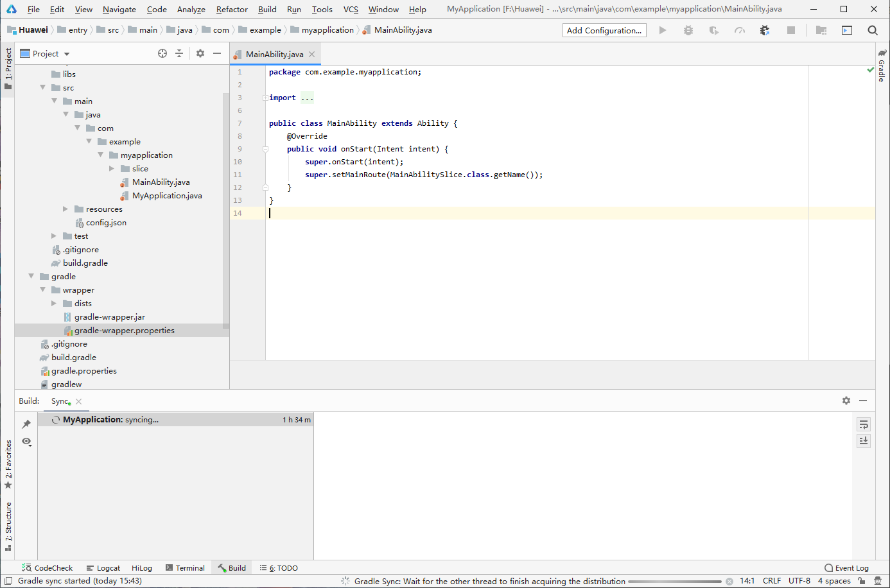Click the locate target icon in Project panel
The width and height of the screenshot is (890, 588).
point(162,53)
